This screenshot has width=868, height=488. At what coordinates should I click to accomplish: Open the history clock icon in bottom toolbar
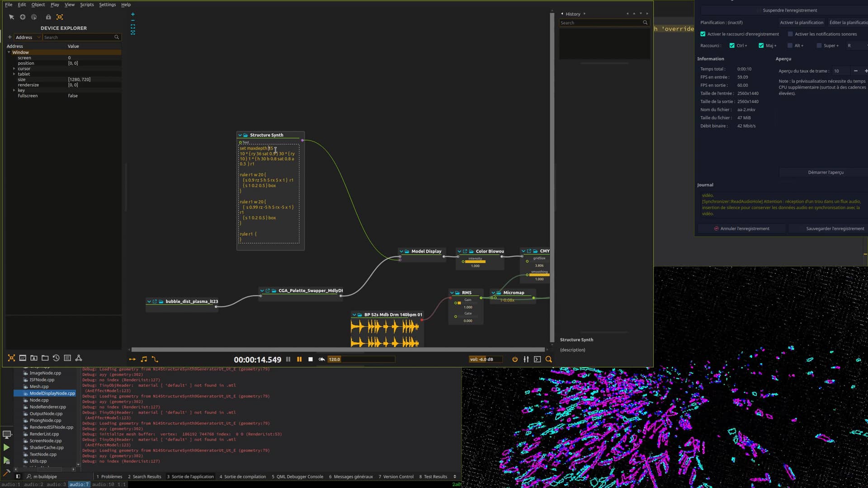point(56,358)
